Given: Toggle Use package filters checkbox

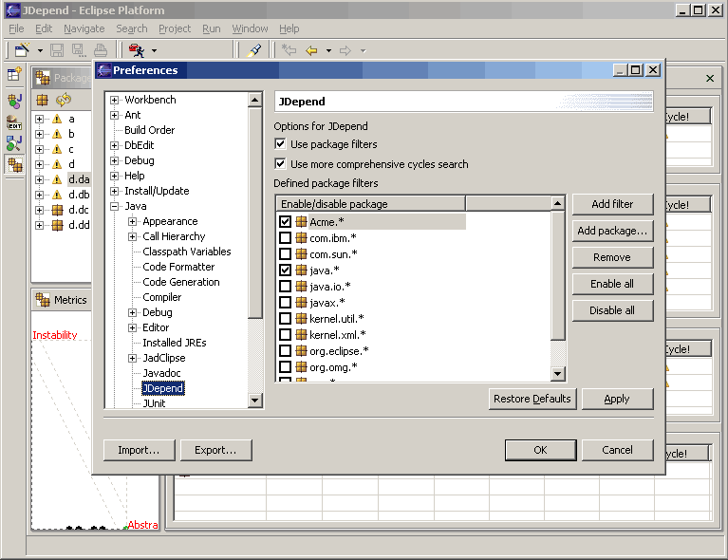Looking at the screenshot, I should point(280,144).
